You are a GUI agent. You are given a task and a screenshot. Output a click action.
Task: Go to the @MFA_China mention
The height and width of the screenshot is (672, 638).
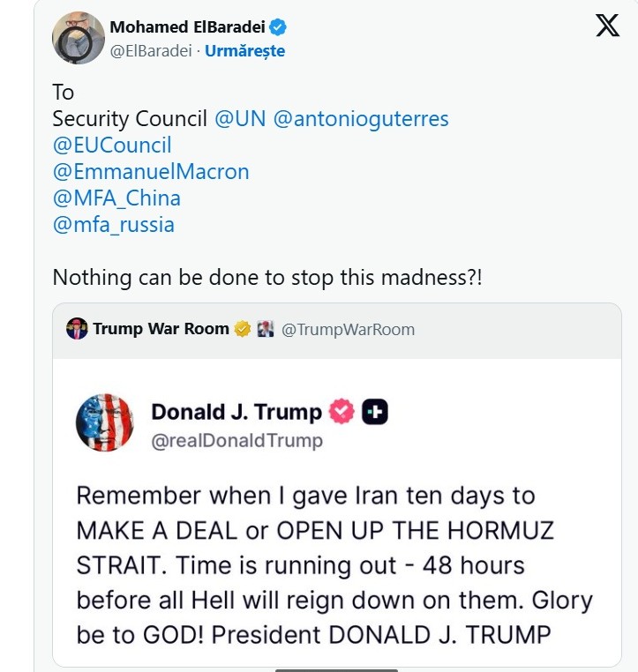116,198
